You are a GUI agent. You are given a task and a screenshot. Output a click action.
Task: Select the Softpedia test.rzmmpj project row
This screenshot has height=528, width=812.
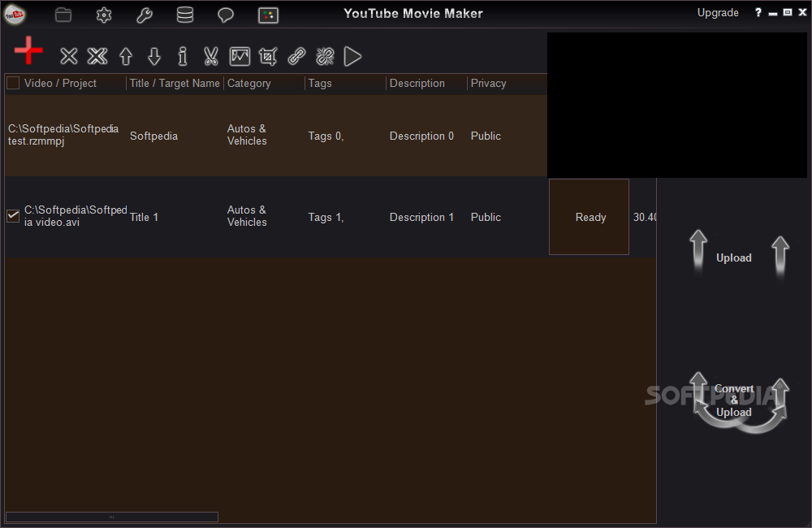pos(276,135)
